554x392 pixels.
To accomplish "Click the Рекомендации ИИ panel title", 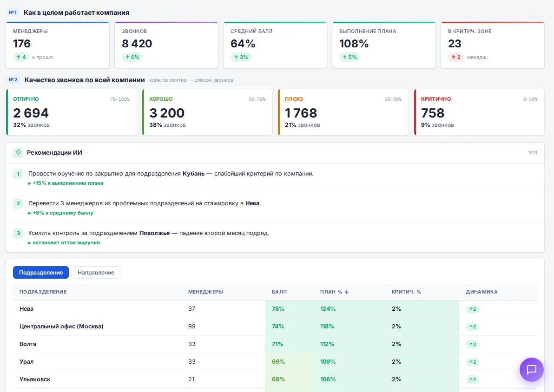I will click(54, 152).
